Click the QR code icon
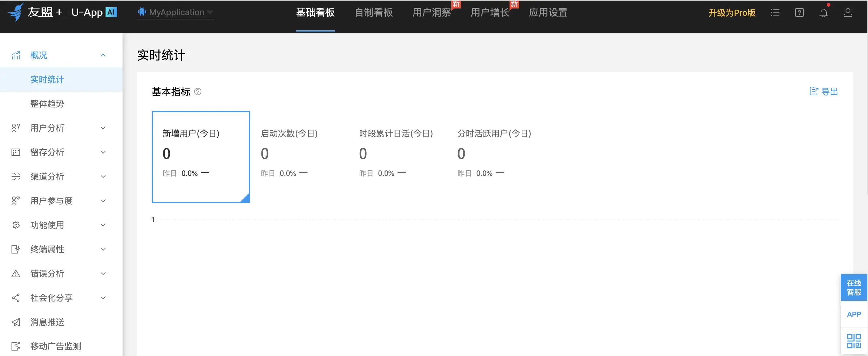The image size is (868, 356). [x=853, y=341]
